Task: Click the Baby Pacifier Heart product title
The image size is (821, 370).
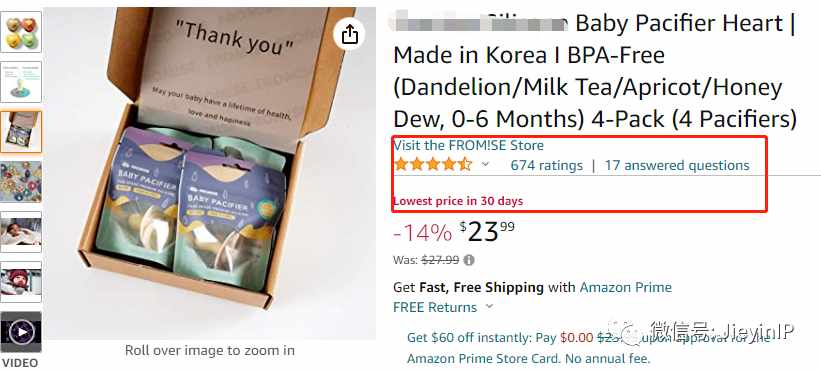Action: coord(595,72)
